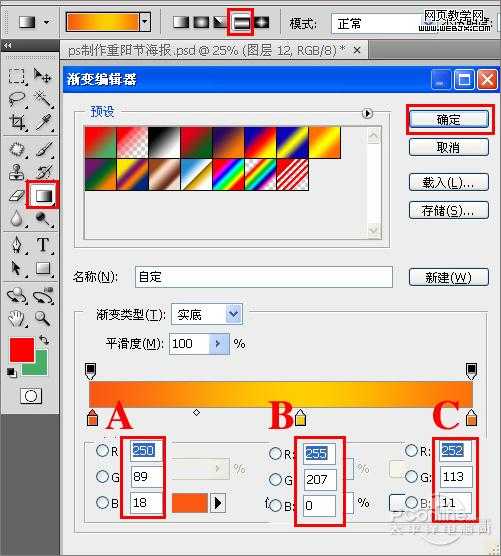Select the Rectangle shape tool
The height and width of the screenshot is (556, 501).
pos(43,268)
